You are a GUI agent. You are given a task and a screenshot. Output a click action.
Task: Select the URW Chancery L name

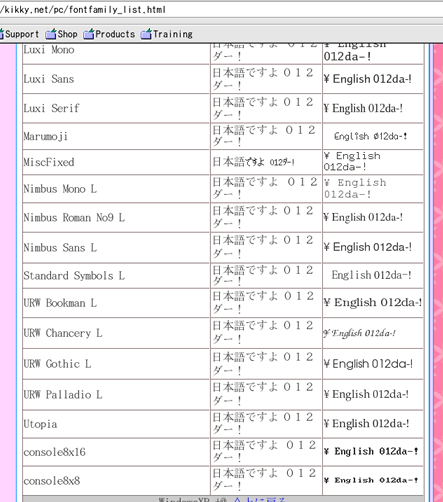63,333
